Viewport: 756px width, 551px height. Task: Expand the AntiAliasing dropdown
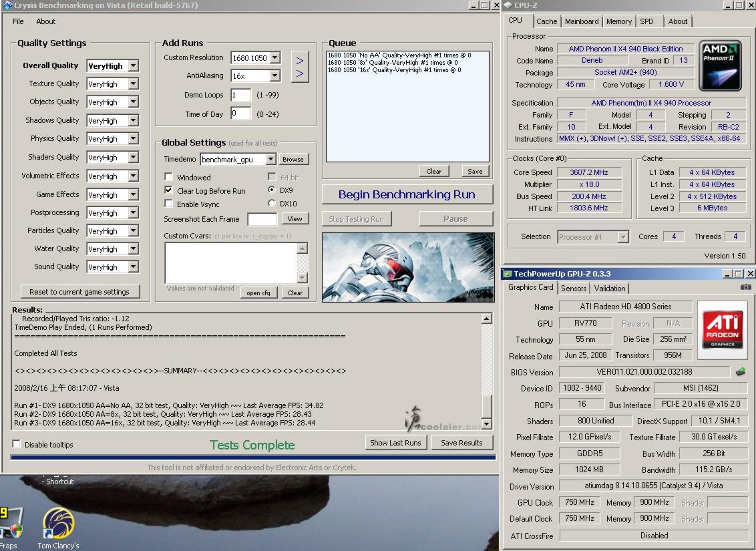(x=275, y=75)
